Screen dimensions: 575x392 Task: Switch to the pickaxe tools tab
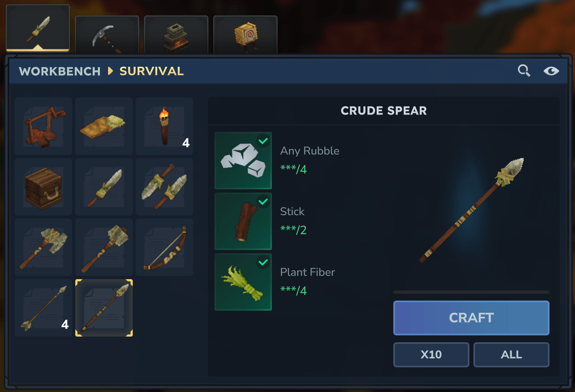click(107, 35)
